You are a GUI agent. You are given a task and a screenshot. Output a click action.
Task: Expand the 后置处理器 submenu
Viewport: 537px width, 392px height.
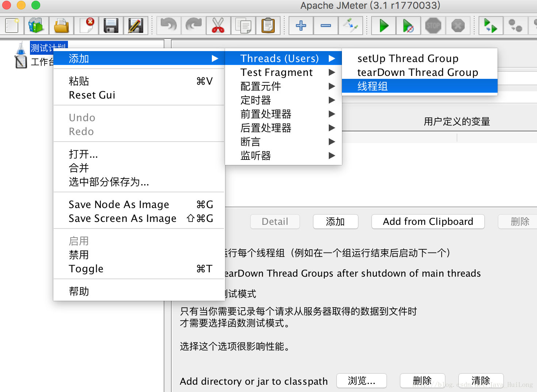point(283,128)
